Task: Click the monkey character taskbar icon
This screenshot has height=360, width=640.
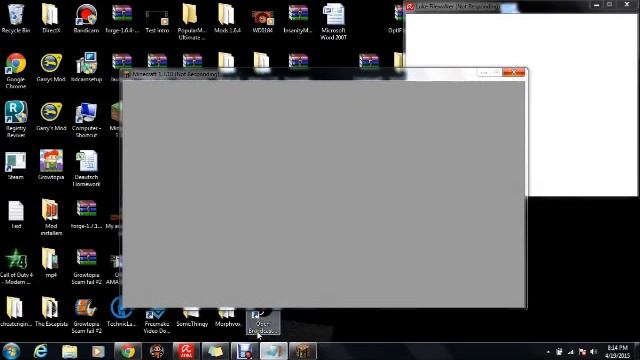Action: pos(157,351)
